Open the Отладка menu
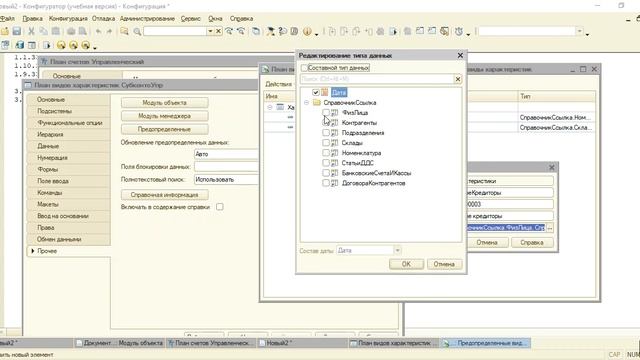 (x=103, y=18)
